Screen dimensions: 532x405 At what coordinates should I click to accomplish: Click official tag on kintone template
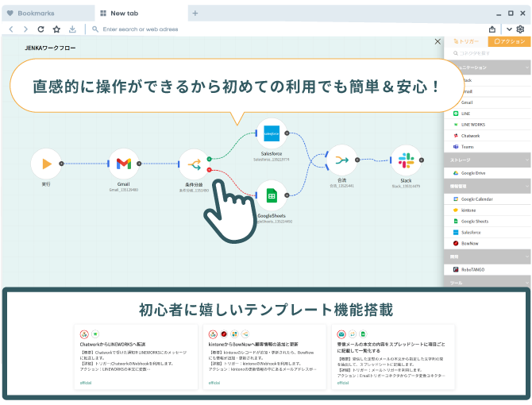[x=214, y=383]
